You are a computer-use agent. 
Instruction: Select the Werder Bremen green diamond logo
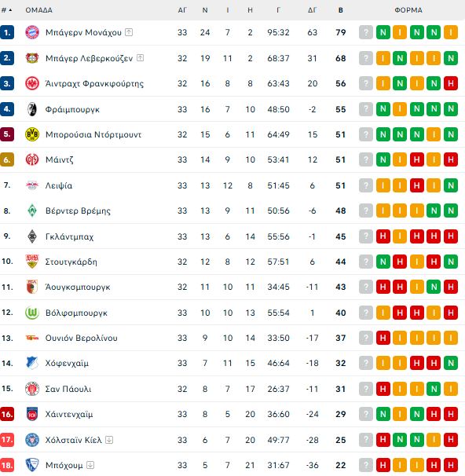point(32,211)
